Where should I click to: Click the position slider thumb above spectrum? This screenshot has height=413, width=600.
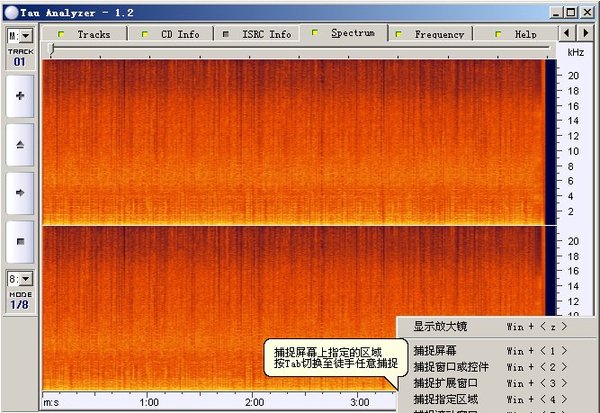(x=52, y=49)
